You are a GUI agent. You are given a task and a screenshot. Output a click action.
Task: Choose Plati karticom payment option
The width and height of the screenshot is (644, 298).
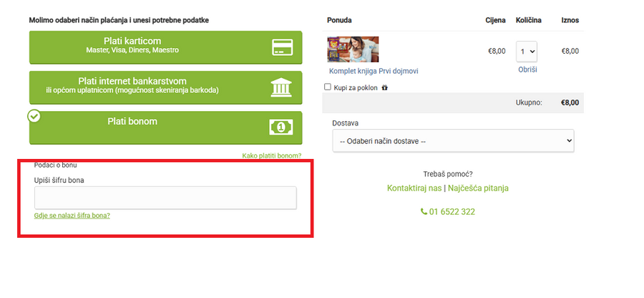pyautogui.click(x=132, y=42)
